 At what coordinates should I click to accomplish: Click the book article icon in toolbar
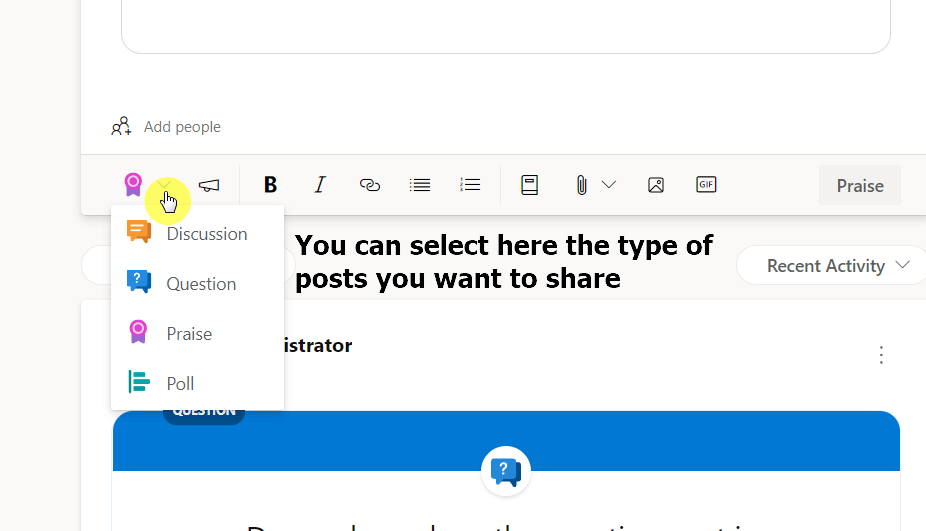(529, 185)
